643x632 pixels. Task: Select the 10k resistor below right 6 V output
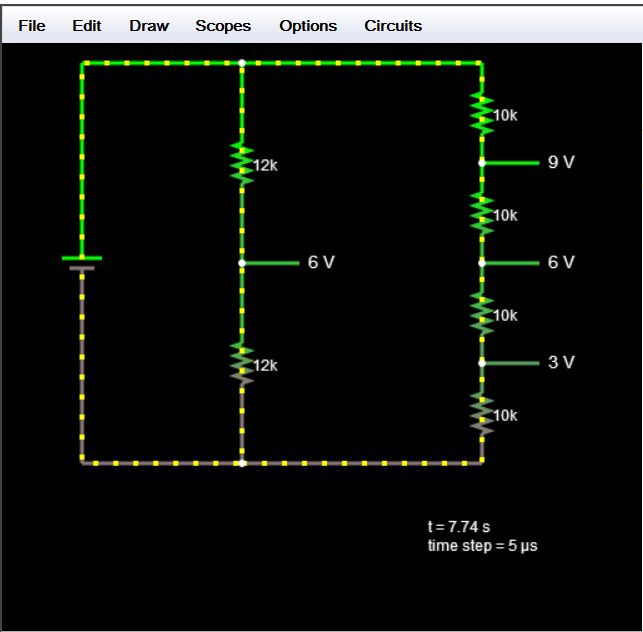coord(482,314)
